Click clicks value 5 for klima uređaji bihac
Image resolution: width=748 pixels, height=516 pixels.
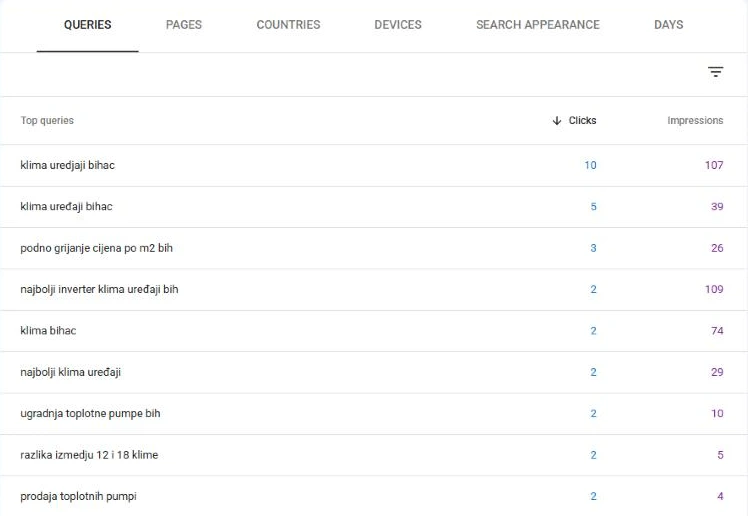point(593,206)
